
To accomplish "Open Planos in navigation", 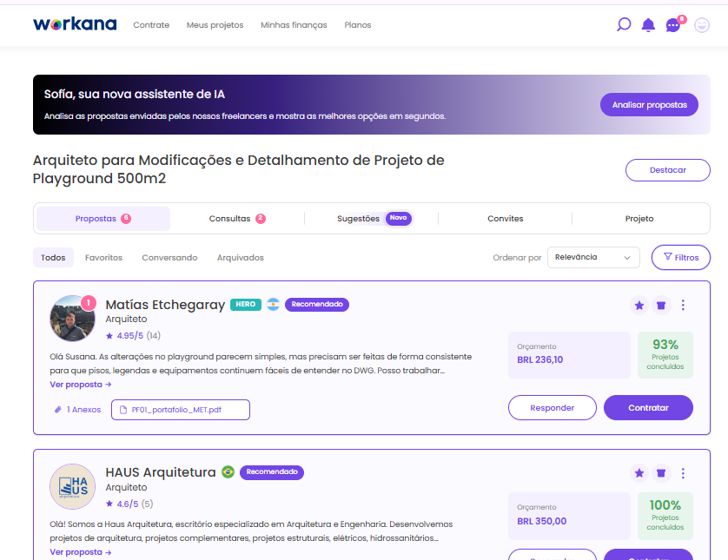I will 358,25.
